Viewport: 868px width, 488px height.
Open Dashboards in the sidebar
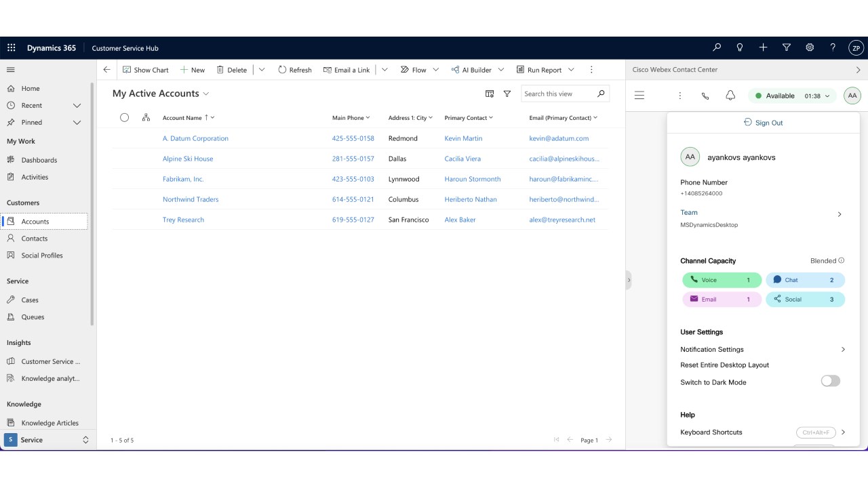pos(39,160)
